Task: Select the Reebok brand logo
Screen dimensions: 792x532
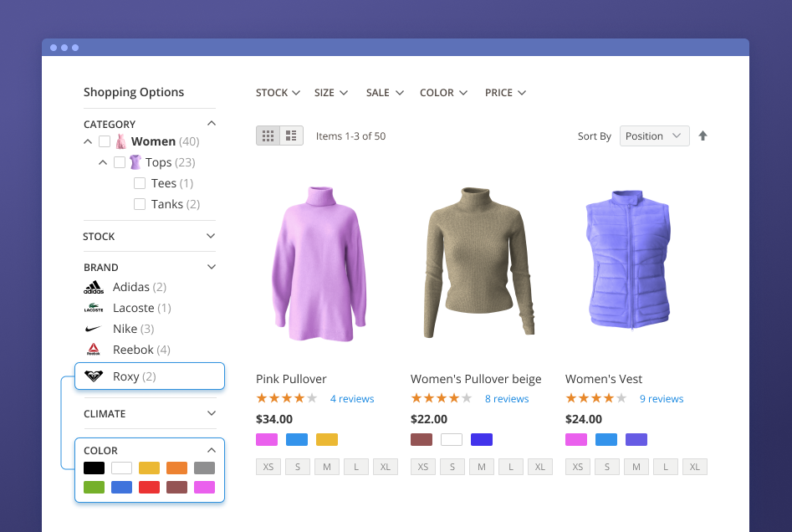Action: (x=94, y=350)
